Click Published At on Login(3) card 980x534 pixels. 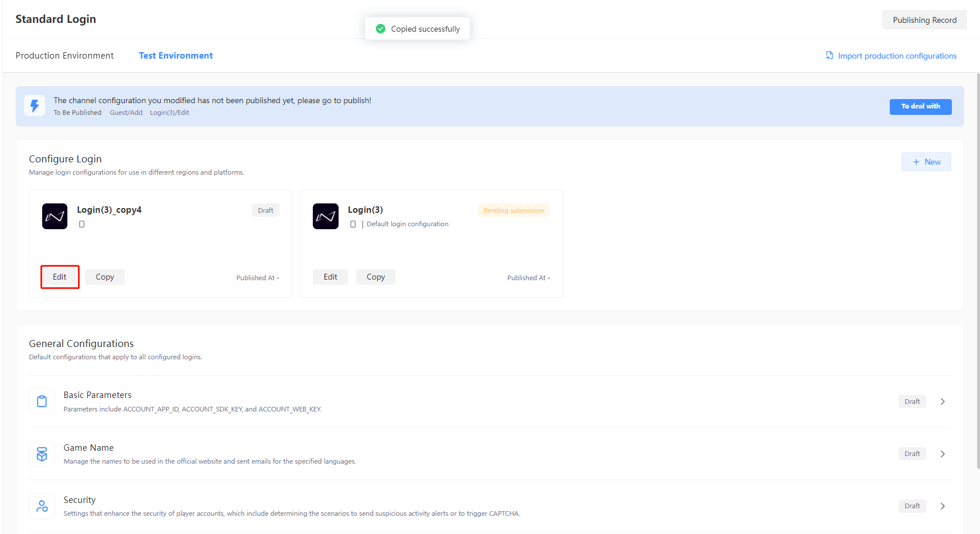528,278
